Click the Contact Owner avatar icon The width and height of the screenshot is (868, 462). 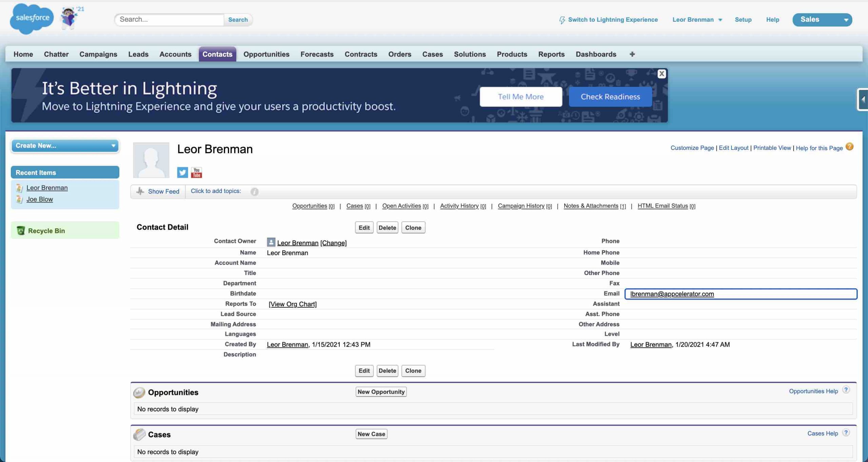click(x=271, y=242)
